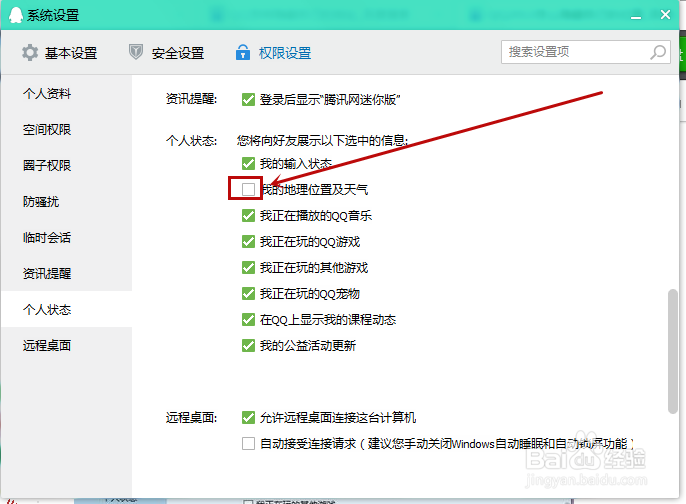This screenshot has height=504, width=686.
Task: Disable 我正在玩的其他游戏 checkbox
Action: click(248, 267)
